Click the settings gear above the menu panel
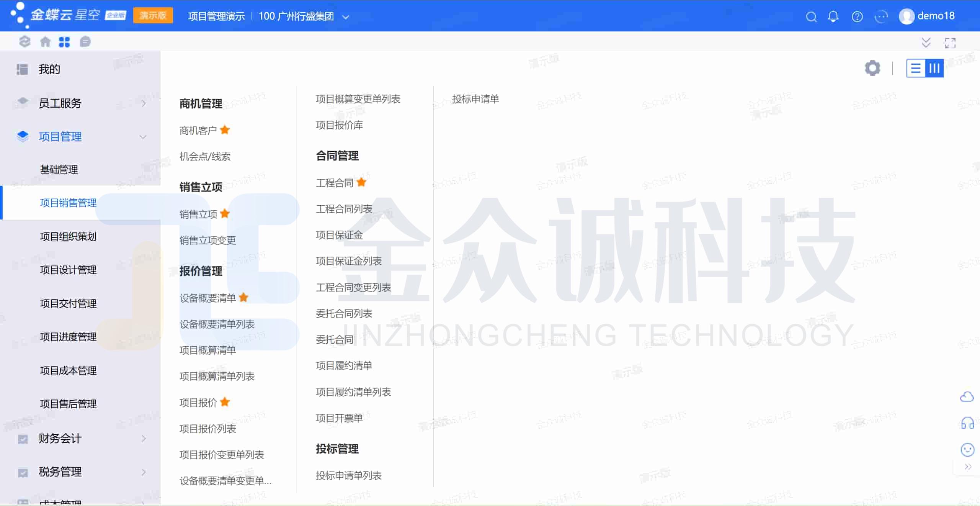Image resolution: width=980 pixels, height=506 pixels. click(872, 68)
